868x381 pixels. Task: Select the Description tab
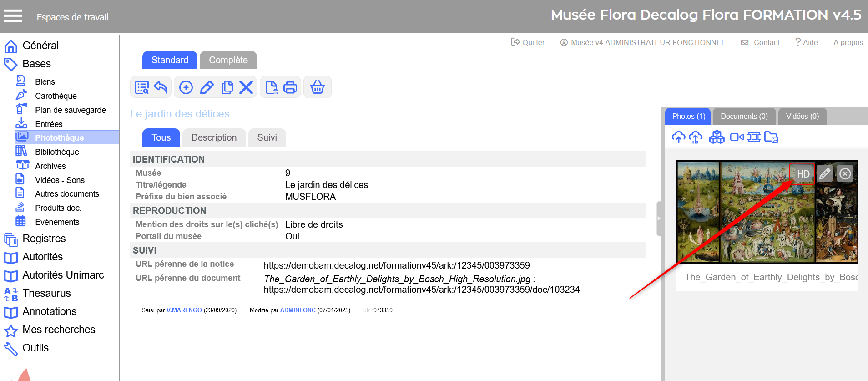(214, 137)
